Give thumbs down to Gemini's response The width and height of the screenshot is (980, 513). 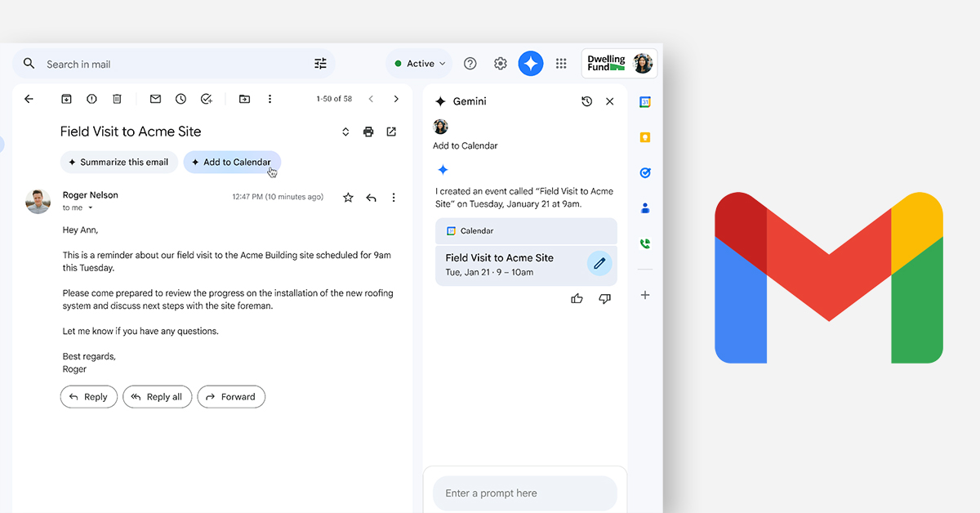point(605,299)
